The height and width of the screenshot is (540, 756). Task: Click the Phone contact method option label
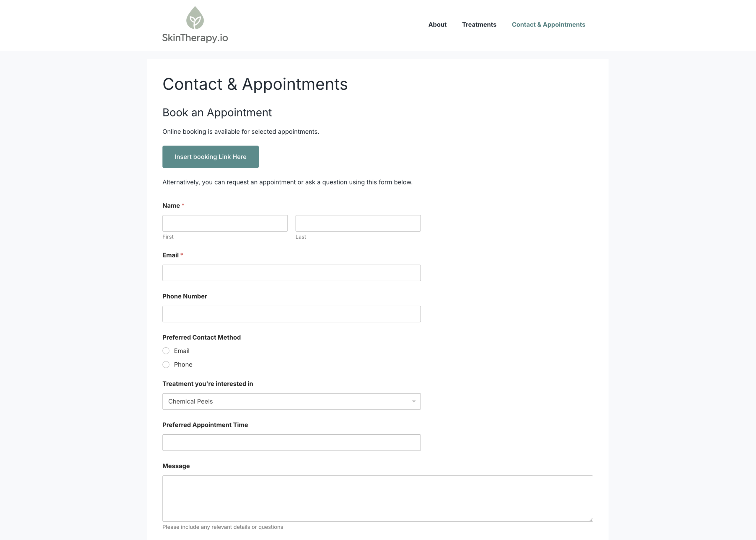(x=183, y=364)
